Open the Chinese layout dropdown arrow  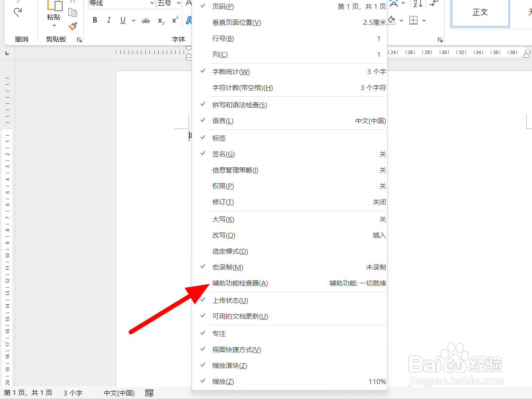403,4
